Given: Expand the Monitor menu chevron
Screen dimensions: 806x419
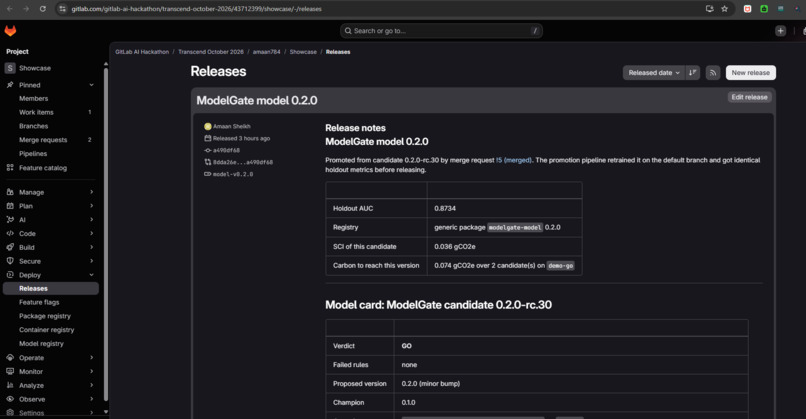Looking at the screenshot, I should 91,371.
